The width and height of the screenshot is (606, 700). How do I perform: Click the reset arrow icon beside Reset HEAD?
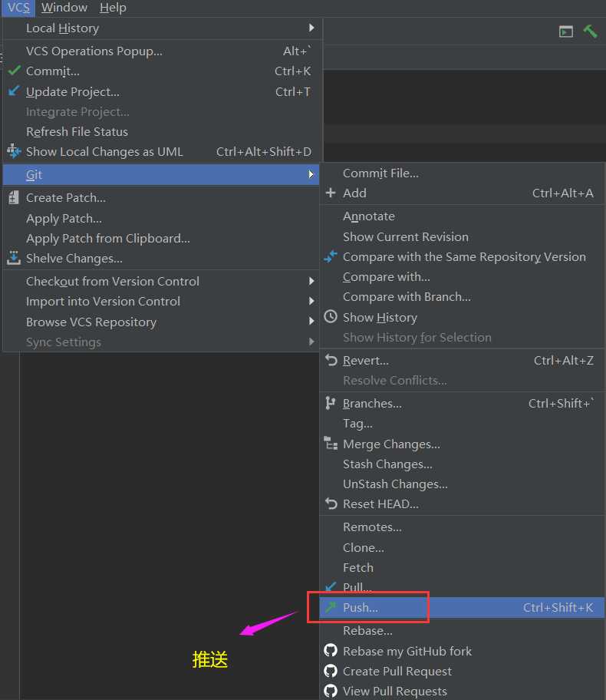pos(331,504)
